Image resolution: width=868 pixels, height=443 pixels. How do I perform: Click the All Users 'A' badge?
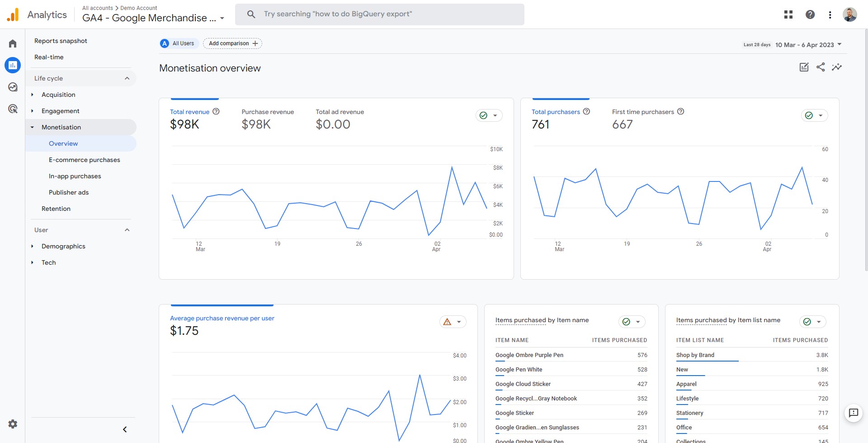coord(165,43)
